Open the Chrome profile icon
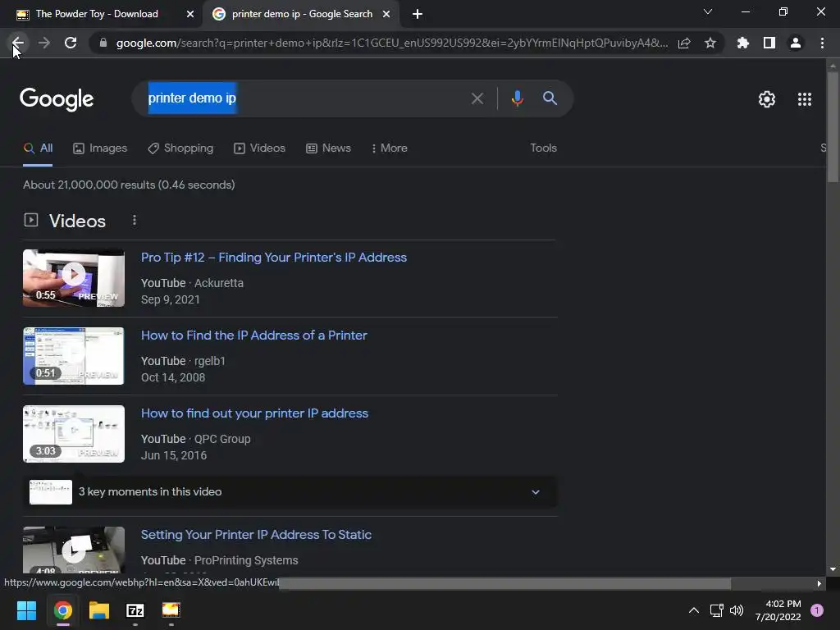 tap(796, 43)
